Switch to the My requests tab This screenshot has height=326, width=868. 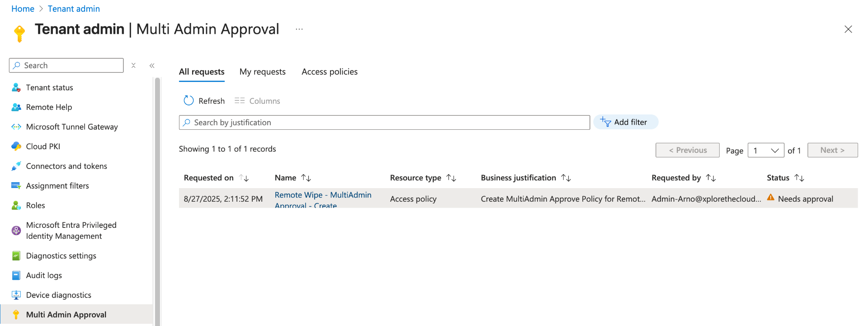(x=262, y=72)
